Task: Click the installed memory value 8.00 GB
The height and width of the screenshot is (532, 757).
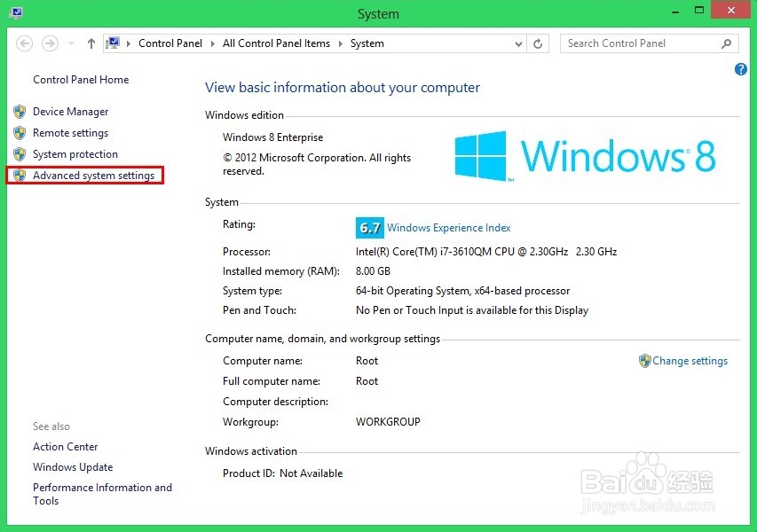Action: (373, 271)
